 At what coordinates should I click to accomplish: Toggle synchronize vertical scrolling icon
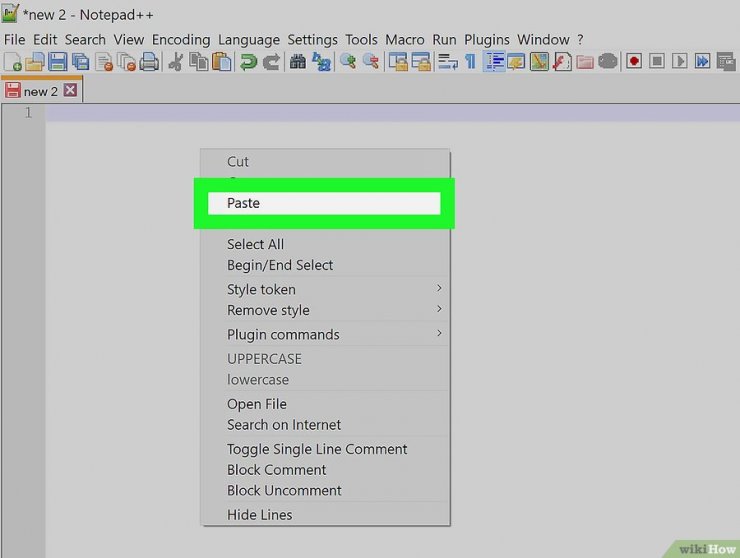(x=398, y=62)
